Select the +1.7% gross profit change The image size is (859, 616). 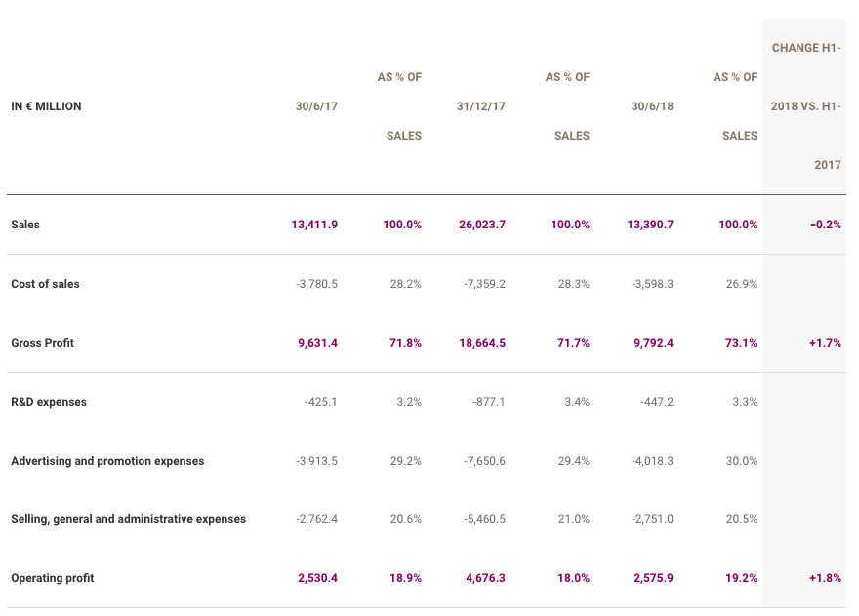point(825,343)
